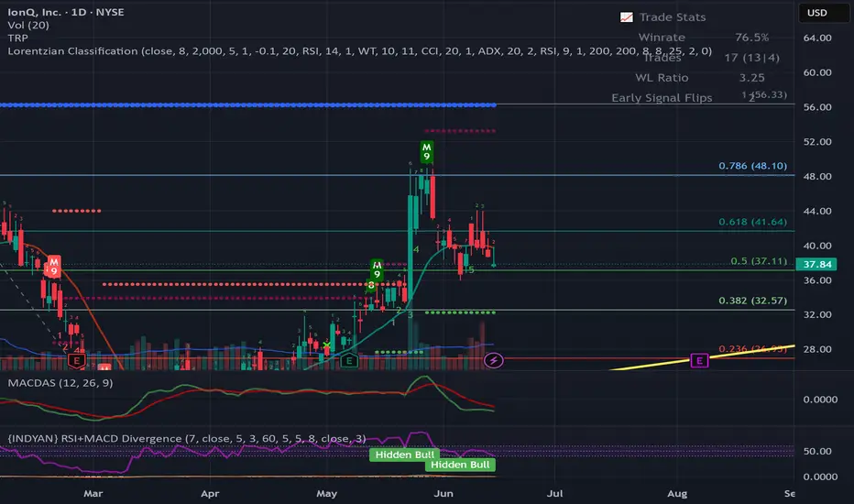Select the Vol (20) indicator legend

(28, 25)
